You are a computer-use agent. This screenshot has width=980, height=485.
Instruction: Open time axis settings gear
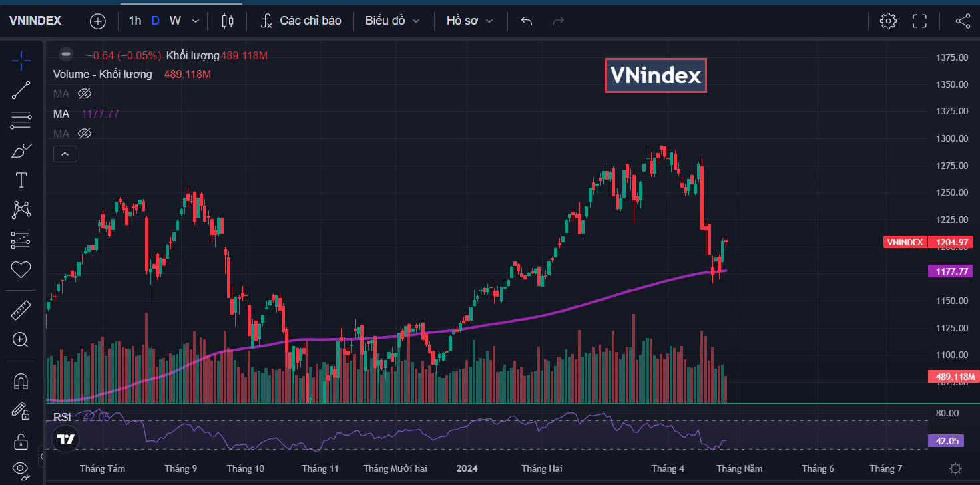coord(955,468)
